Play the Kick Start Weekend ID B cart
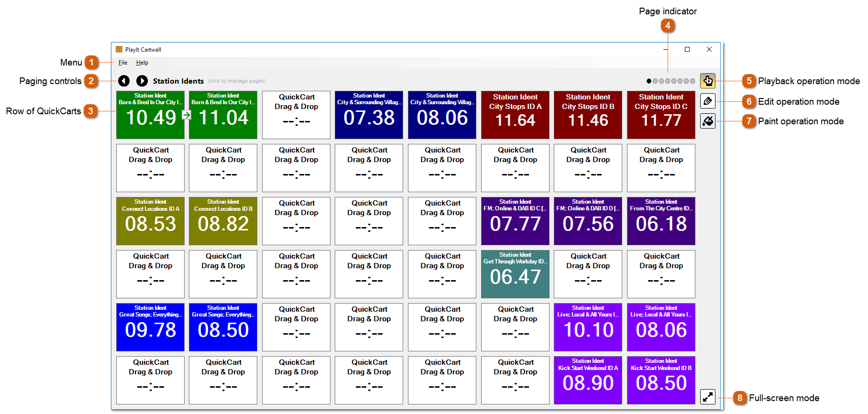Screen dimensions: 868x414 pyautogui.click(x=661, y=381)
